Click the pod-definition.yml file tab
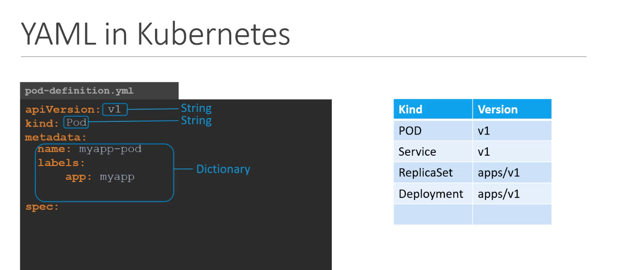Viewport: 644px width, 270px height. pos(79,91)
